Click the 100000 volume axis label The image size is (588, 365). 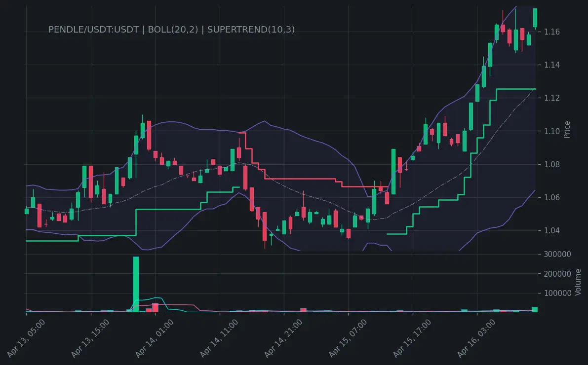(557, 293)
